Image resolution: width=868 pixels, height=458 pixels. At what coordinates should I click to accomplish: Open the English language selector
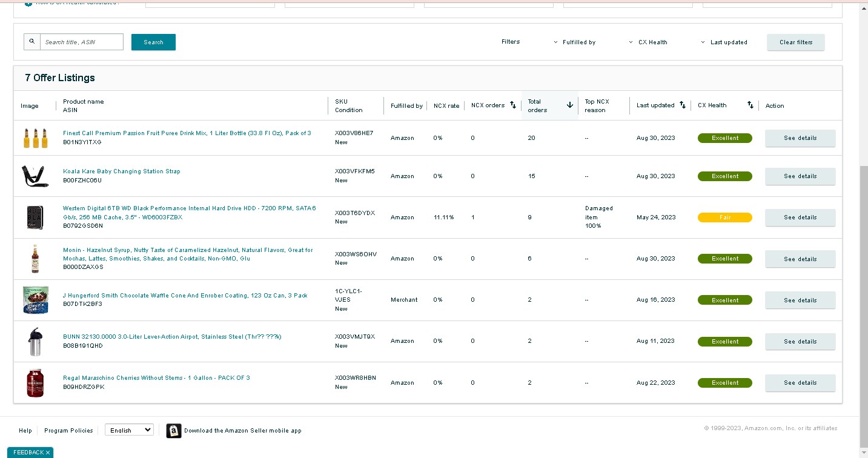click(130, 430)
